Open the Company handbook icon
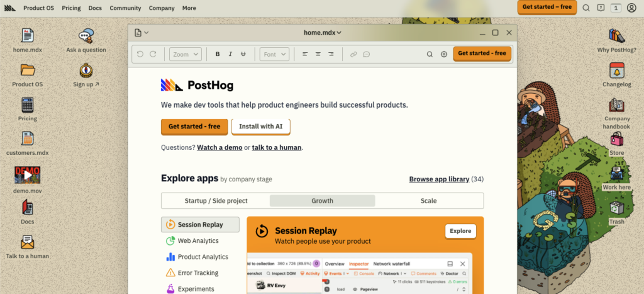The image size is (644, 294). coord(616,105)
